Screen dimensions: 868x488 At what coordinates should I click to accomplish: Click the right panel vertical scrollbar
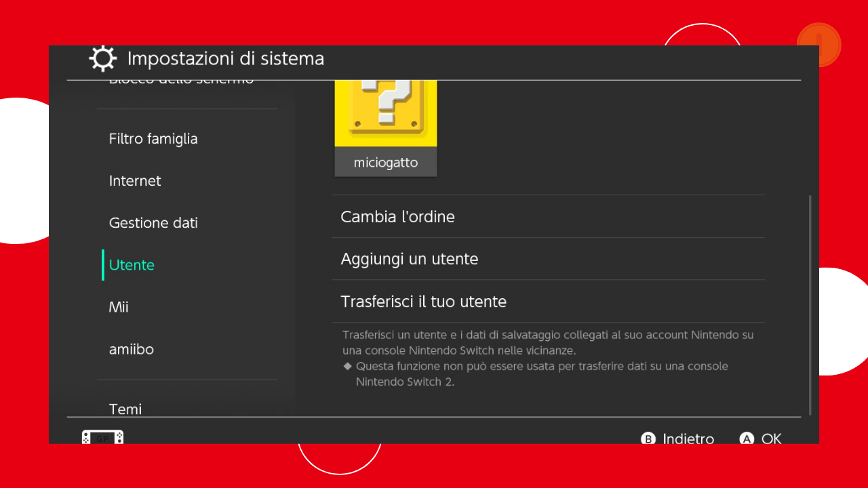click(x=810, y=306)
